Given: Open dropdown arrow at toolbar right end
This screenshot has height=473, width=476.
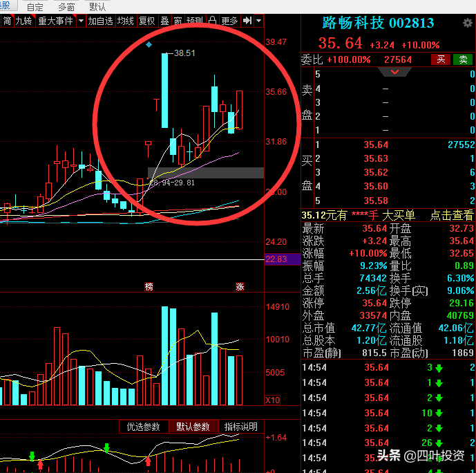Looking at the screenshot, I should 258,21.
